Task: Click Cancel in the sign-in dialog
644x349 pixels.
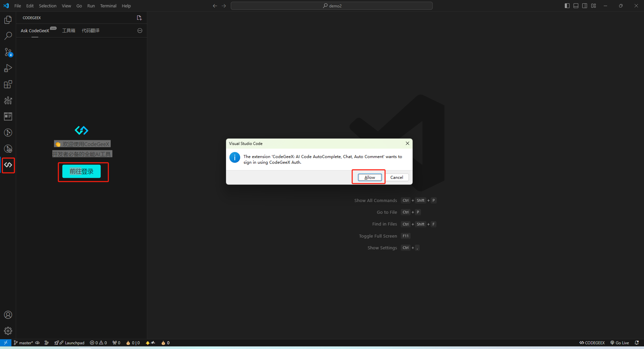Action: click(397, 178)
